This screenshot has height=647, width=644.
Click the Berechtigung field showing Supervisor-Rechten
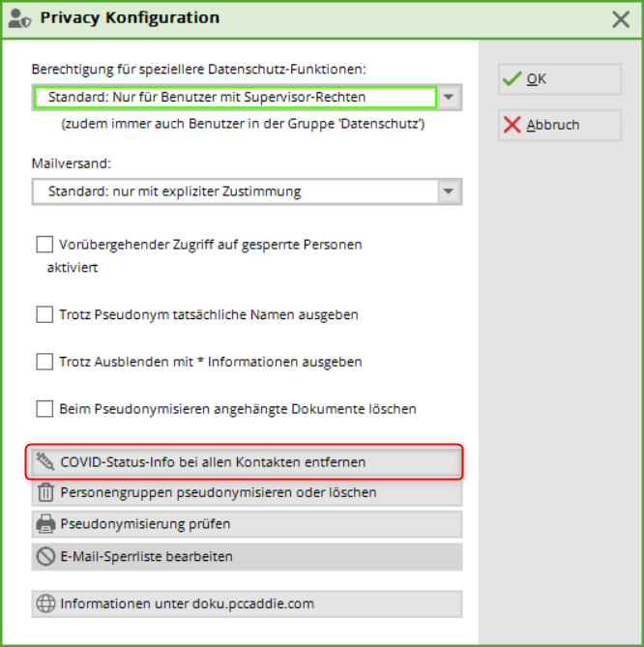(234, 98)
